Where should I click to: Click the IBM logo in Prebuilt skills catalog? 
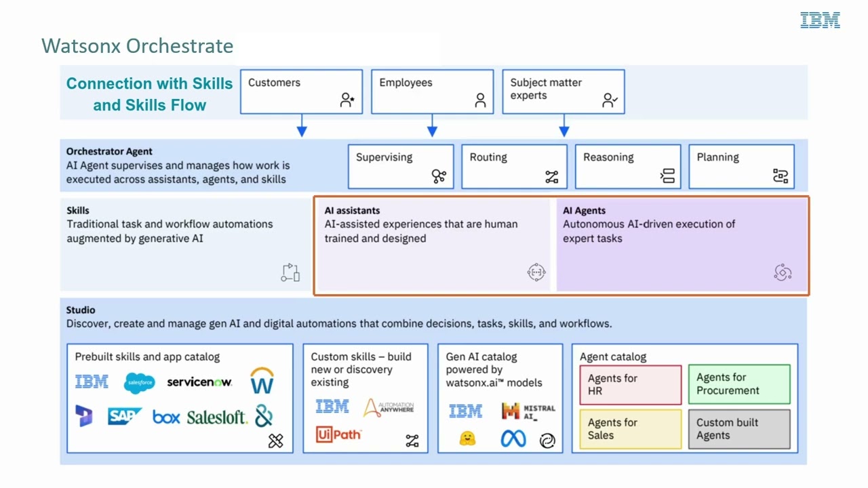point(92,382)
